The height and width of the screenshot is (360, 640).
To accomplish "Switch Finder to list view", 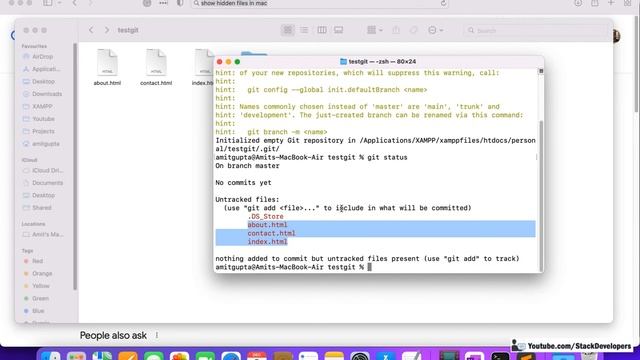I will (304, 30).
